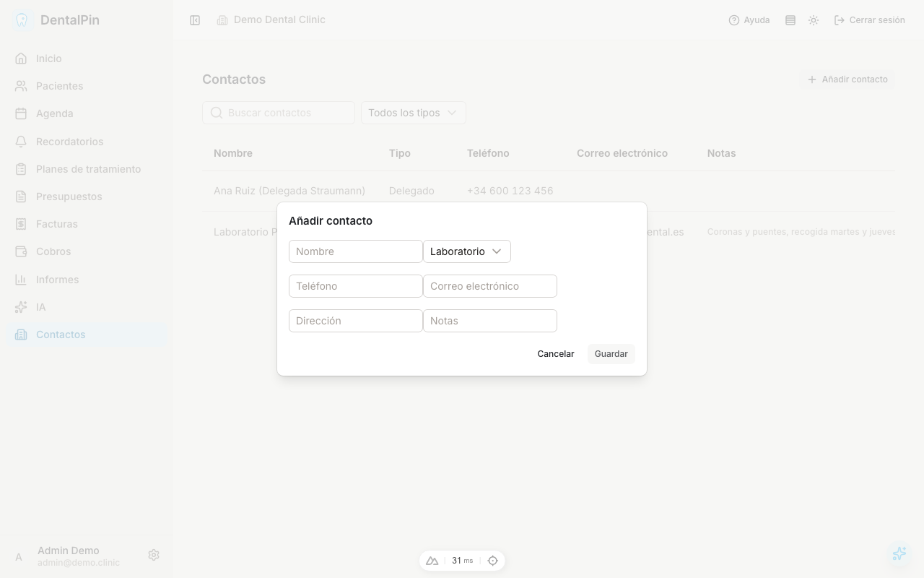This screenshot has width=924, height=578.
Task: Focus the Teléfono input field
Action: (x=356, y=286)
